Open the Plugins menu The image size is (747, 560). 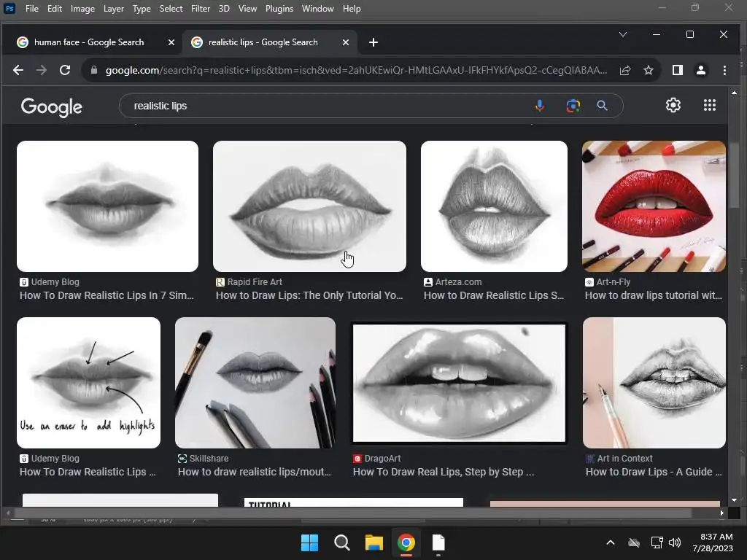(279, 9)
